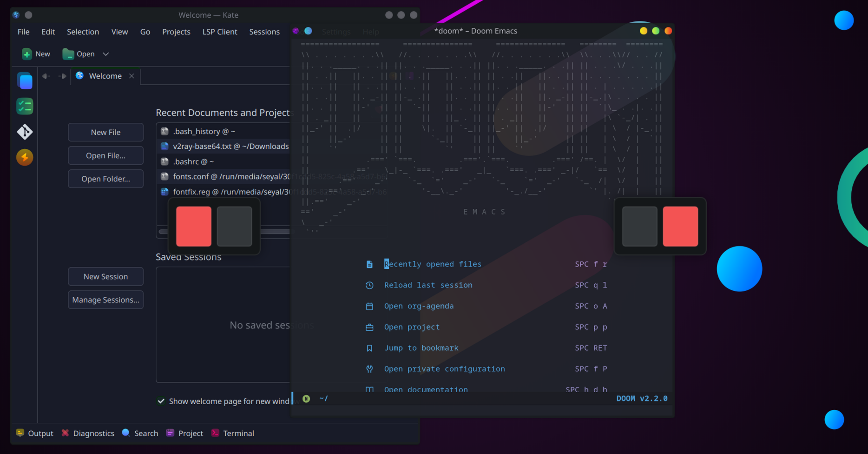
Task: Click the Recently opened files link in Doom Emacs
Action: (x=433, y=264)
